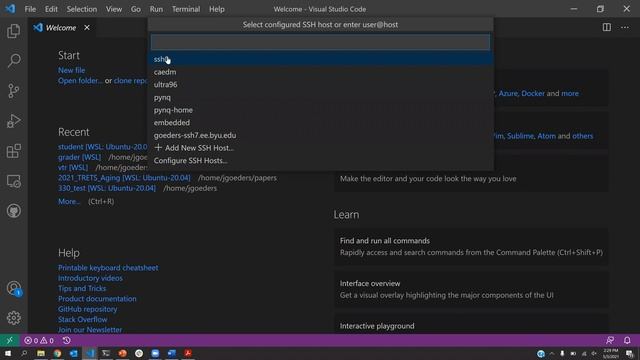Viewport: 640px width, 360px height.
Task: Open Source Control view
Action: pos(13,91)
